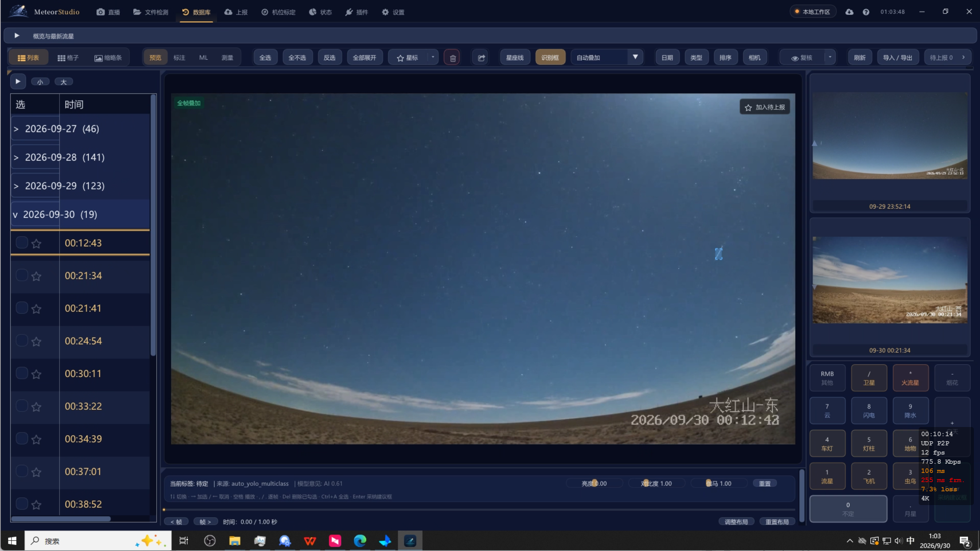Open the 星标 dropdown arrow
The image size is (980, 551).
coord(433,57)
